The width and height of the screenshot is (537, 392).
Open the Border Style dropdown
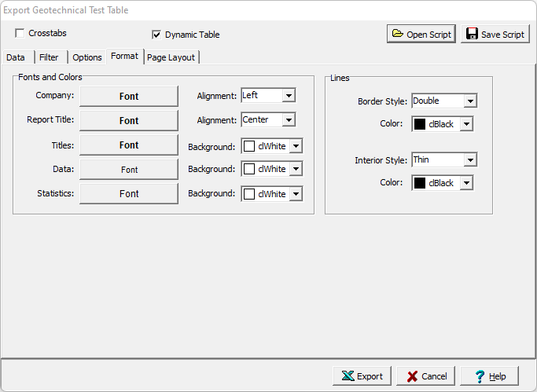tap(469, 101)
